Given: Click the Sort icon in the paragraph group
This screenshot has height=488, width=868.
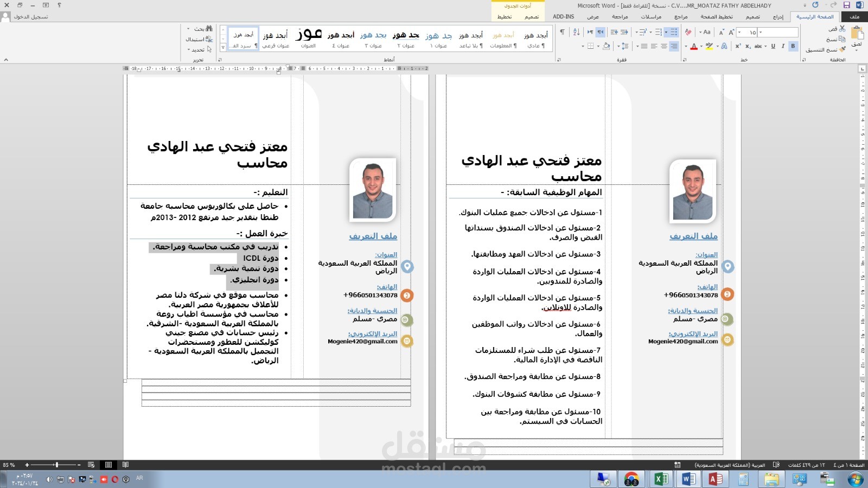Looking at the screenshot, I should tap(576, 32).
